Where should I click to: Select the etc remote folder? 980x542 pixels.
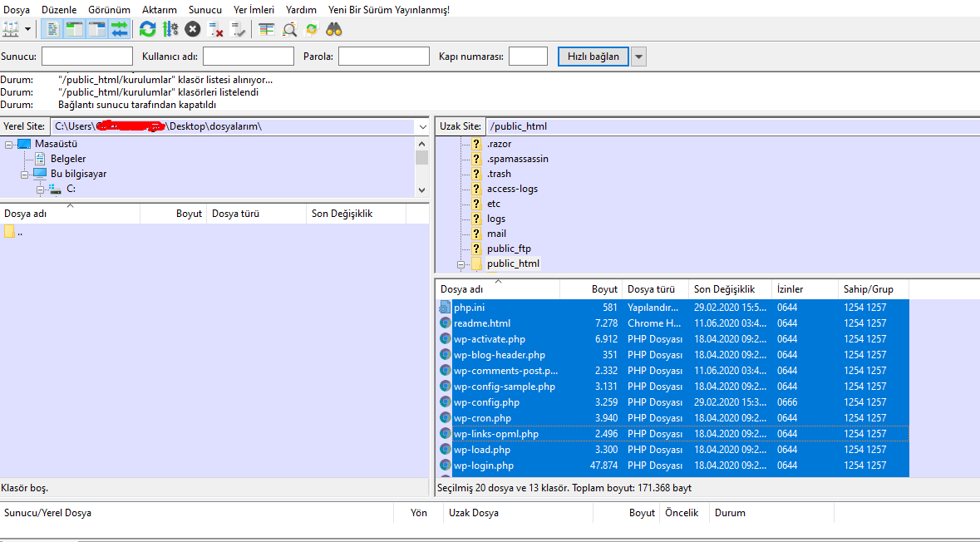pyautogui.click(x=494, y=204)
